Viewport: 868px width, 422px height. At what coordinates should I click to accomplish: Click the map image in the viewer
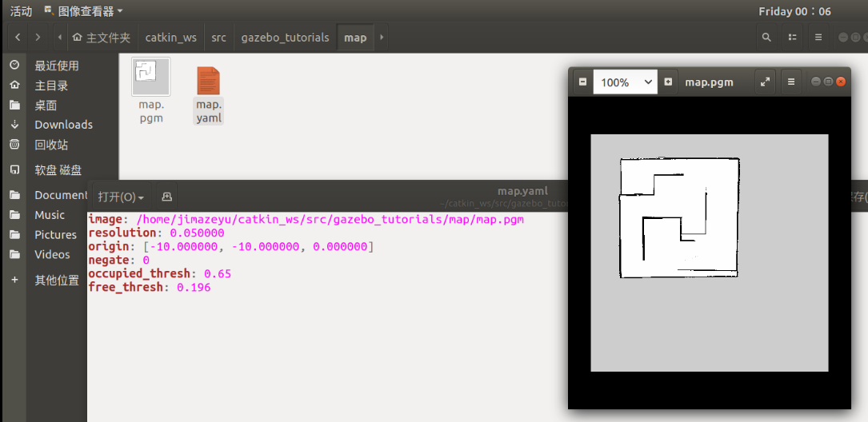[x=709, y=253]
